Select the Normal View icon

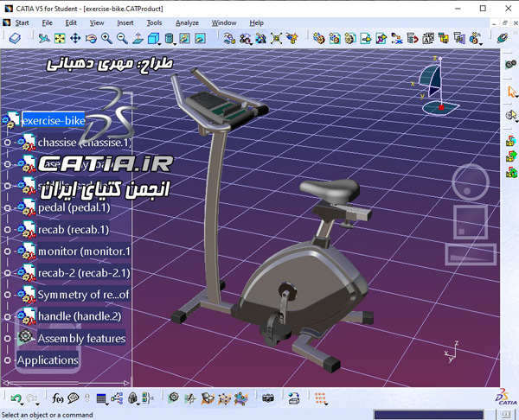(138, 38)
